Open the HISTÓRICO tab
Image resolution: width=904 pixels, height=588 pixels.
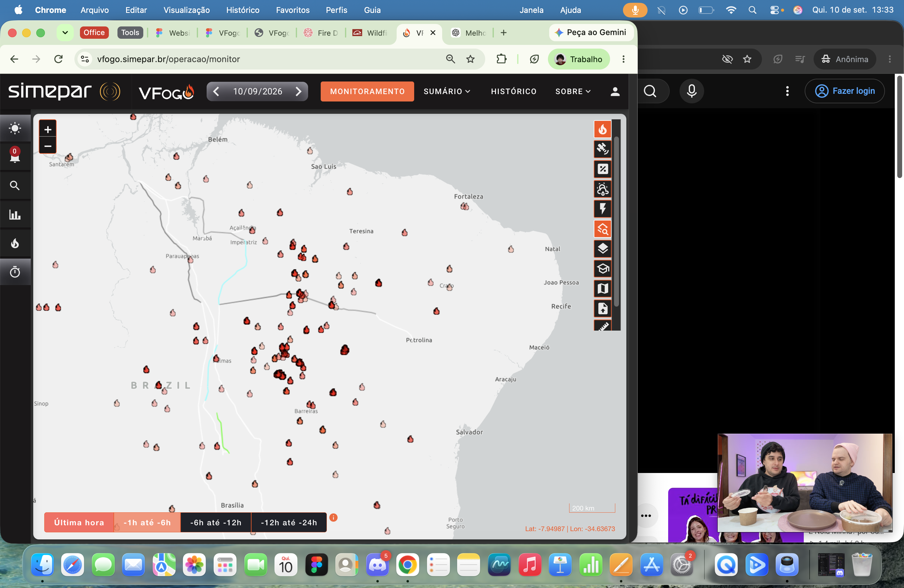pyautogui.click(x=513, y=92)
